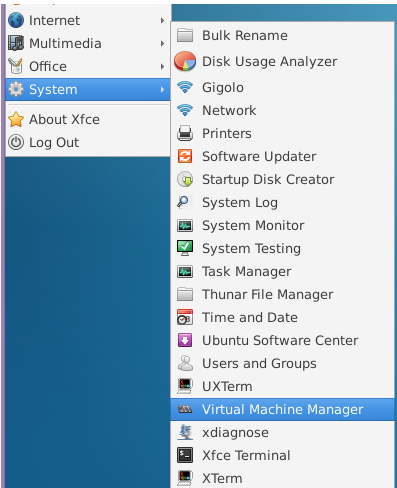Open Printers entry
The image size is (397, 488).
click(283, 133)
